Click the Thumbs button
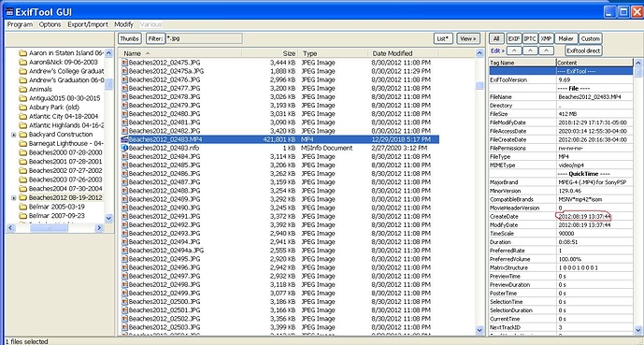The image size is (644, 345). tap(130, 38)
